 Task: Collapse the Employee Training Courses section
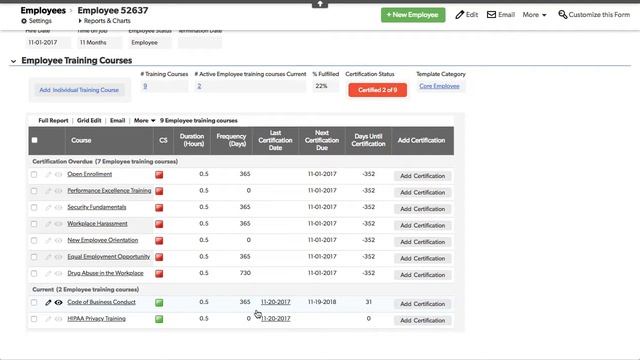pyautogui.click(x=13, y=61)
